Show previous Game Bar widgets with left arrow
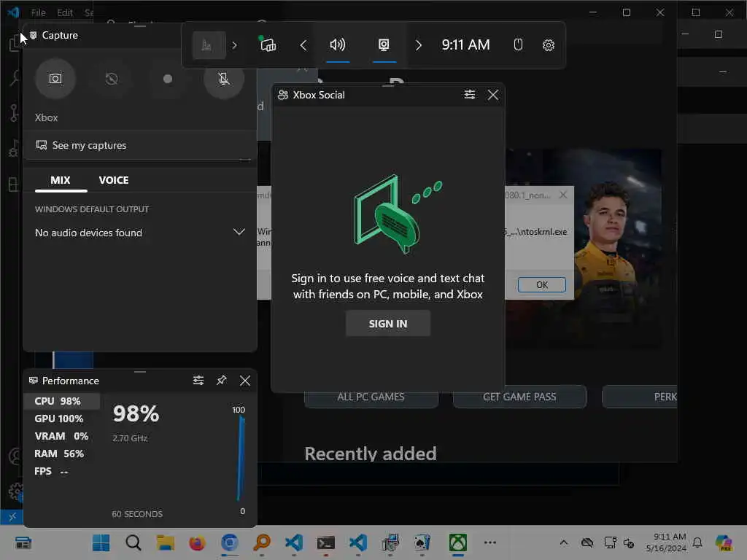The image size is (747, 560). (303, 45)
